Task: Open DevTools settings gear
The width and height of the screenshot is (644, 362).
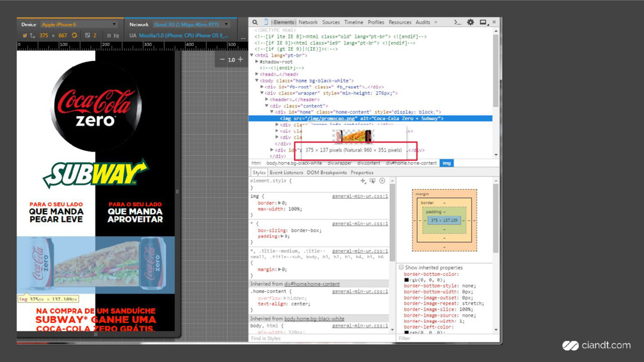Action: pyautogui.click(x=470, y=22)
